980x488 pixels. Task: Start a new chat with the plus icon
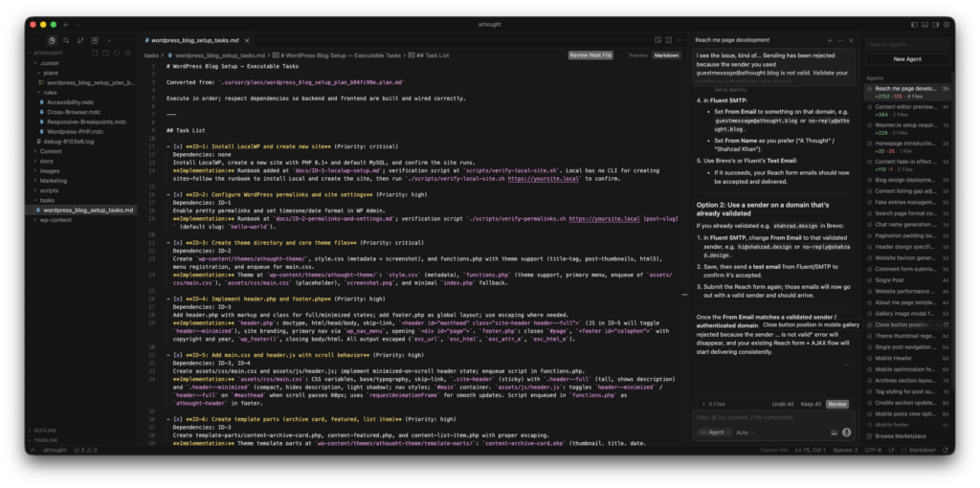point(830,40)
